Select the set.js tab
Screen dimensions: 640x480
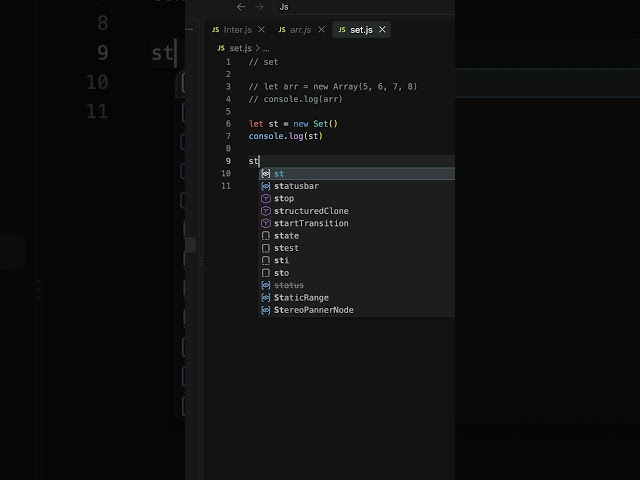361,30
